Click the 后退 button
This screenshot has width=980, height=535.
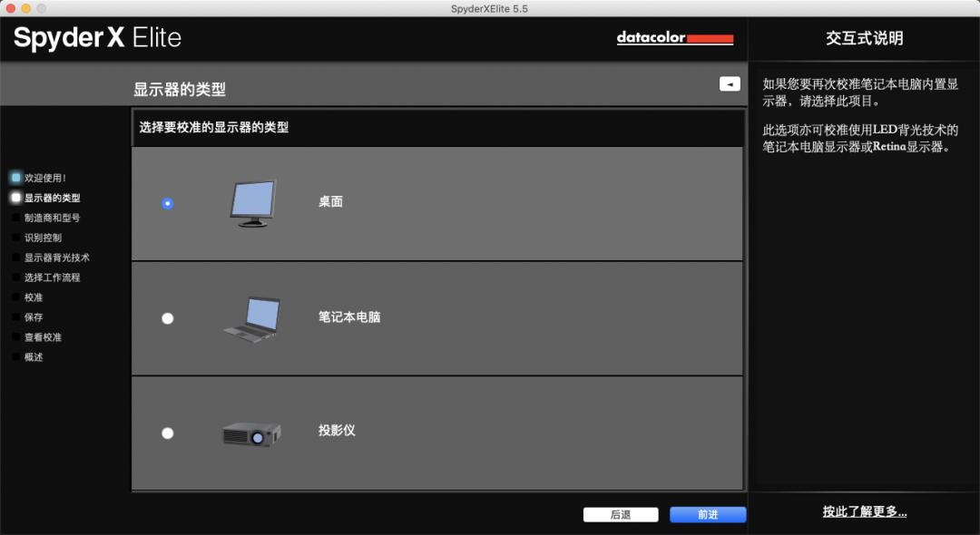pos(620,514)
